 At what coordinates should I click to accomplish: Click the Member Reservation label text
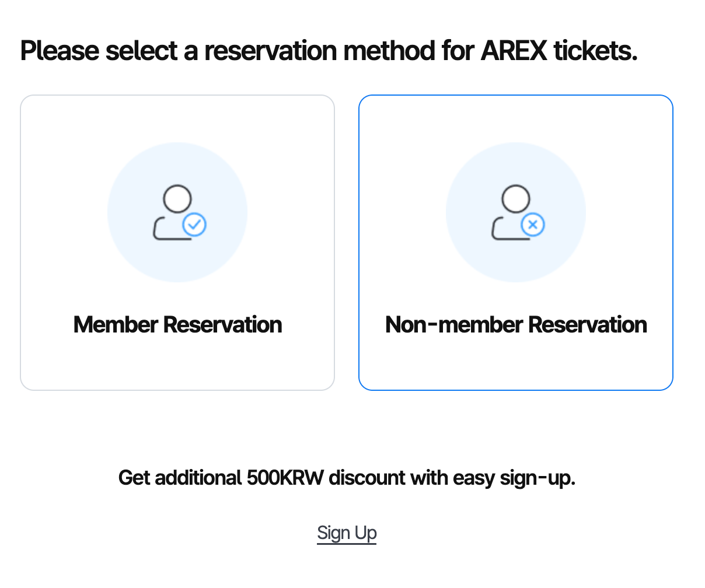click(177, 325)
